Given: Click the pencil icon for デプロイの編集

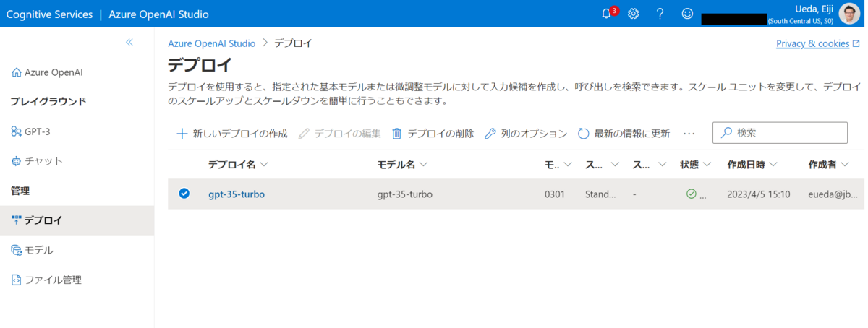Looking at the screenshot, I should pos(304,134).
